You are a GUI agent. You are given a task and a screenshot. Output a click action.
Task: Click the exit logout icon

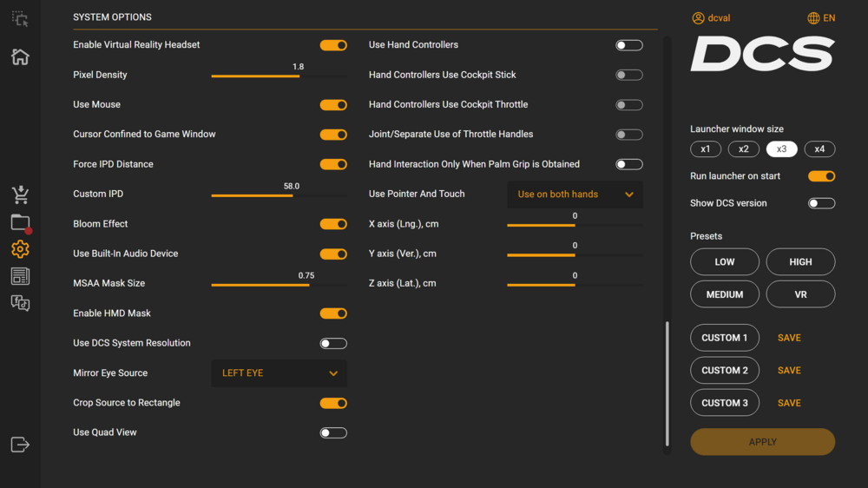(x=20, y=445)
